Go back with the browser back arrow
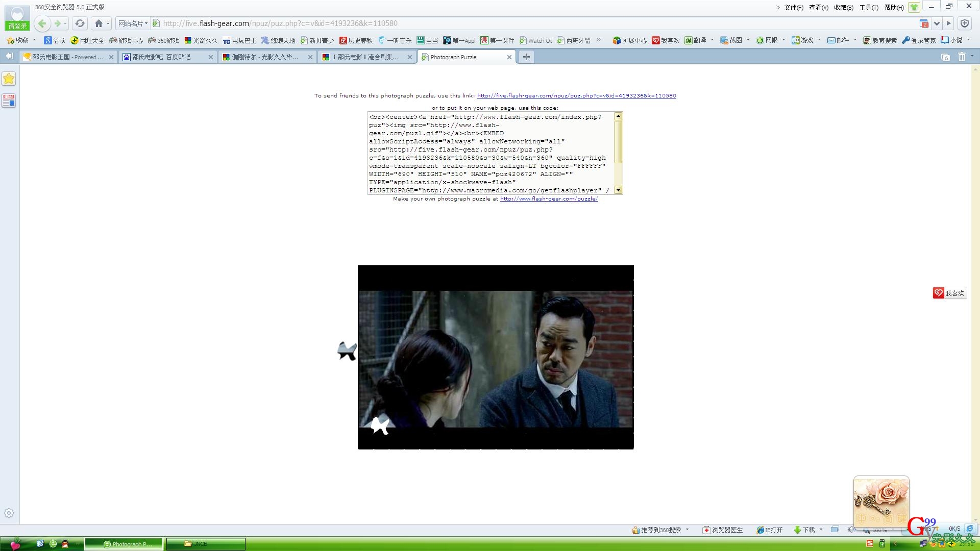Screen dimensions: 980x551 [42, 23]
